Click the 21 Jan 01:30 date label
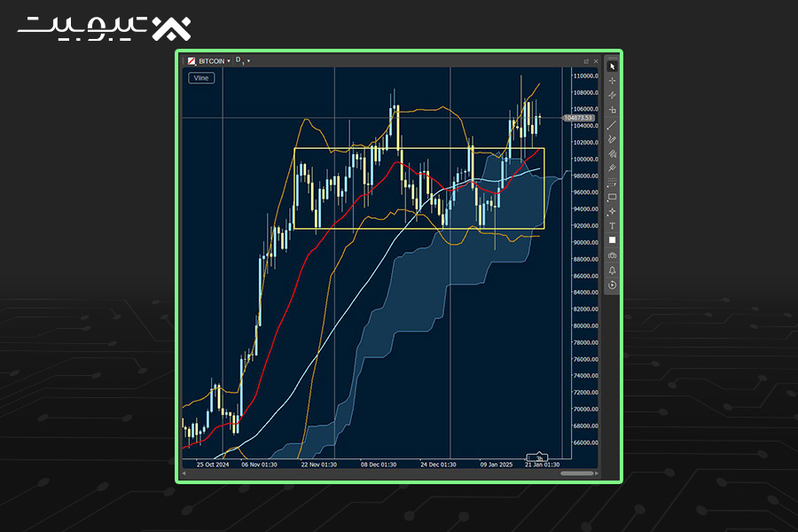The image size is (798, 532). 543,465
